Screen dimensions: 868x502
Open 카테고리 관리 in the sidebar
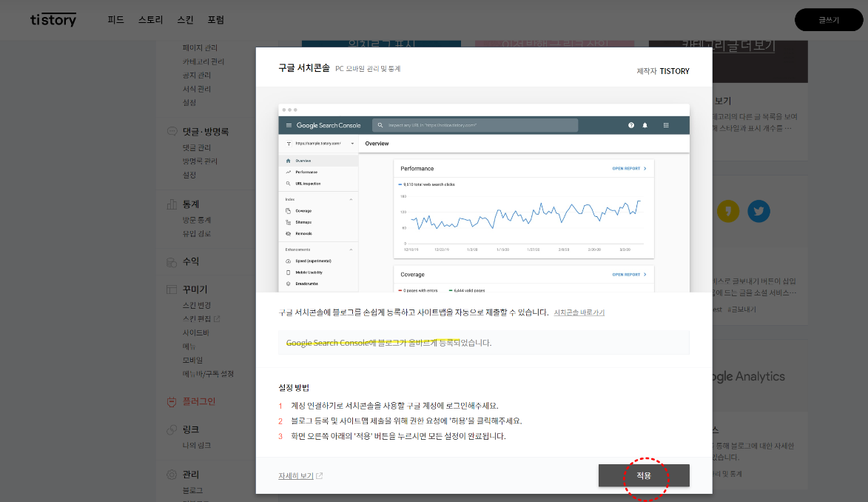(x=203, y=61)
